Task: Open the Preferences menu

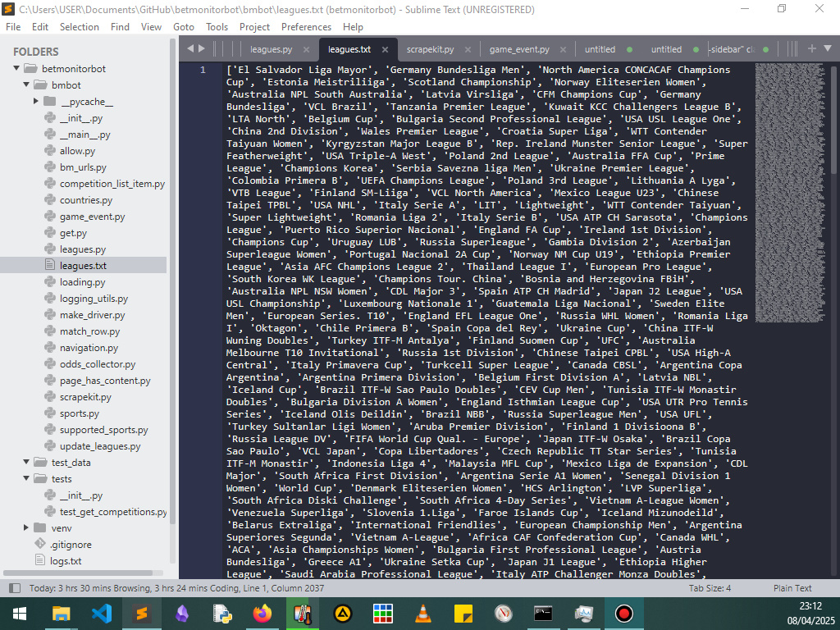Action: click(306, 26)
